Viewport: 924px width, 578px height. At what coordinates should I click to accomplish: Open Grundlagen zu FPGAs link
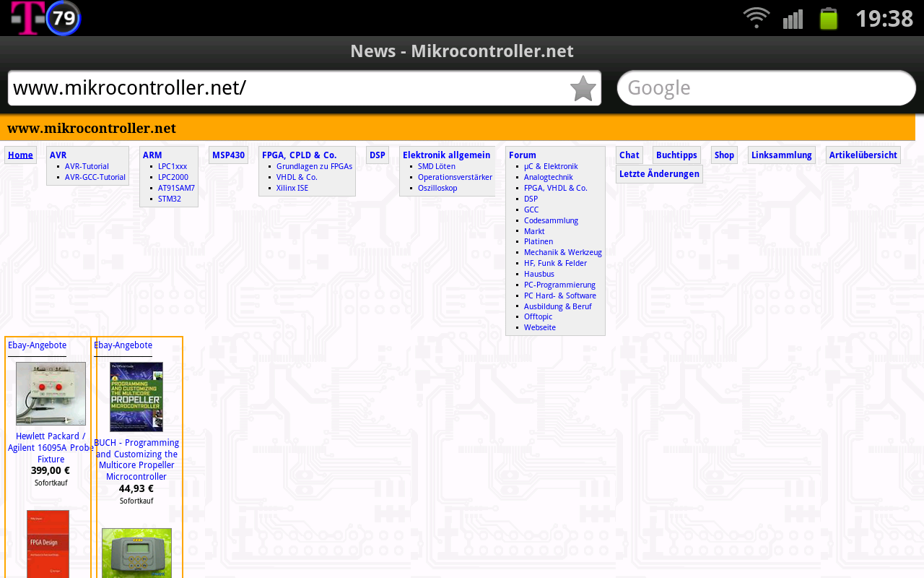tap(314, 166)
